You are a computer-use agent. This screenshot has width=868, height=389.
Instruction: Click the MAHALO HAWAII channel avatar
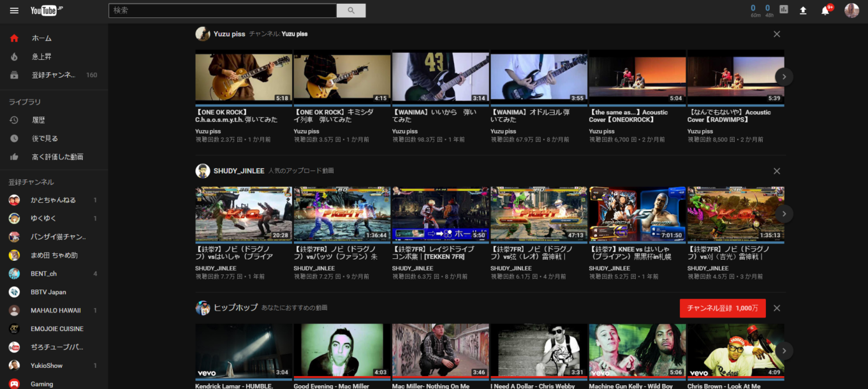pyautogui.click(x=14, y=311)
